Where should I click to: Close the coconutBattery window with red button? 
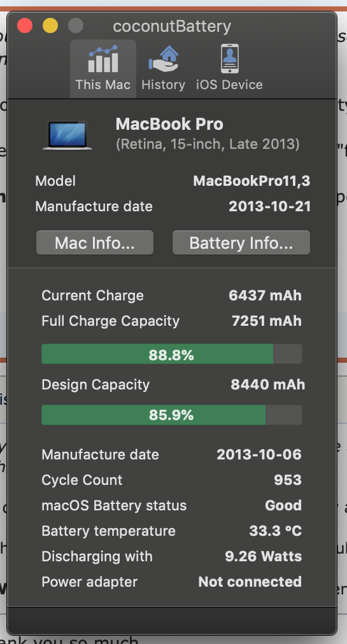25,26
